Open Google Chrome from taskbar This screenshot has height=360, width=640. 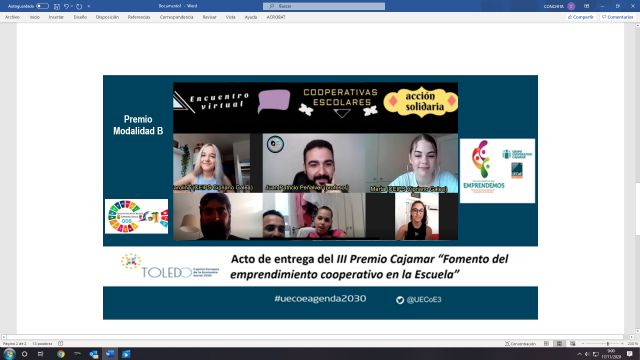tap(61, 354)
